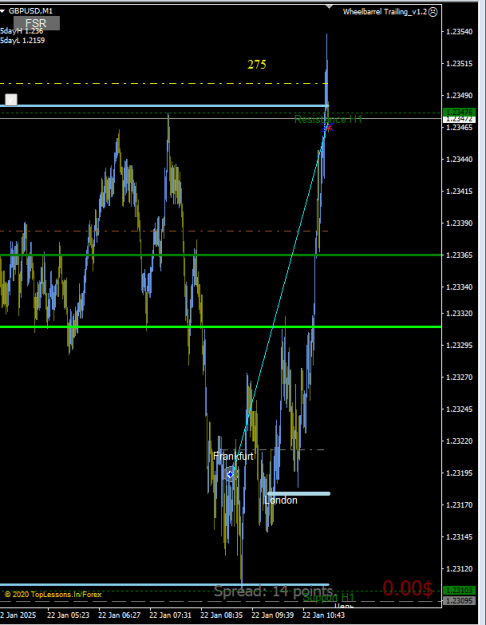Click the 22 Jan 06:27 time label
This screenshot has width=486, height=625.
119,615
